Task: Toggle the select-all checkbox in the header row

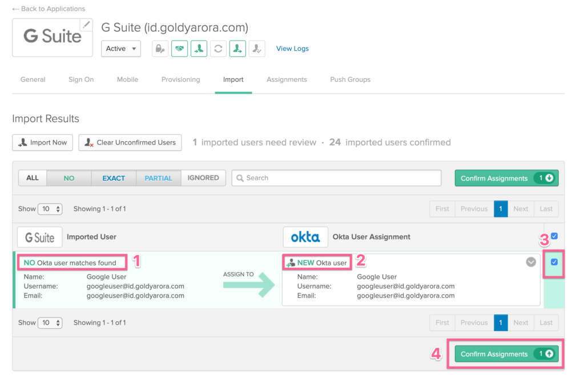Action: [x=554, y=236]
